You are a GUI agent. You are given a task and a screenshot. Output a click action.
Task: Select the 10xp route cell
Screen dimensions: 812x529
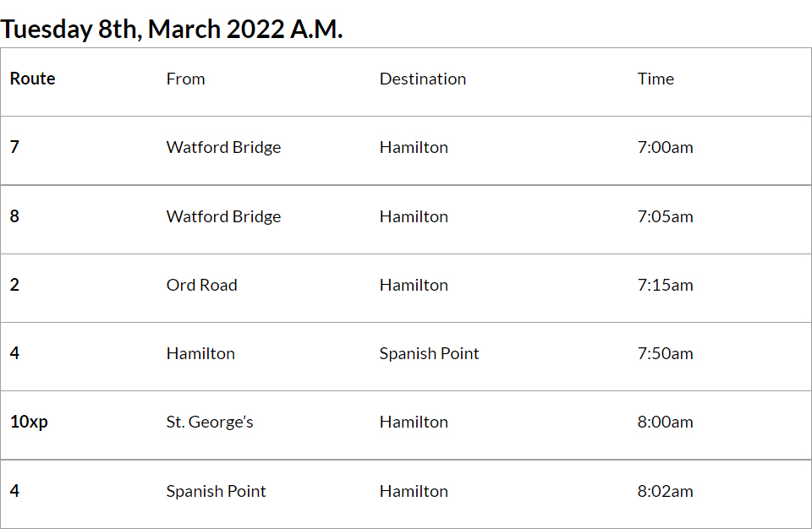(30, 422)
